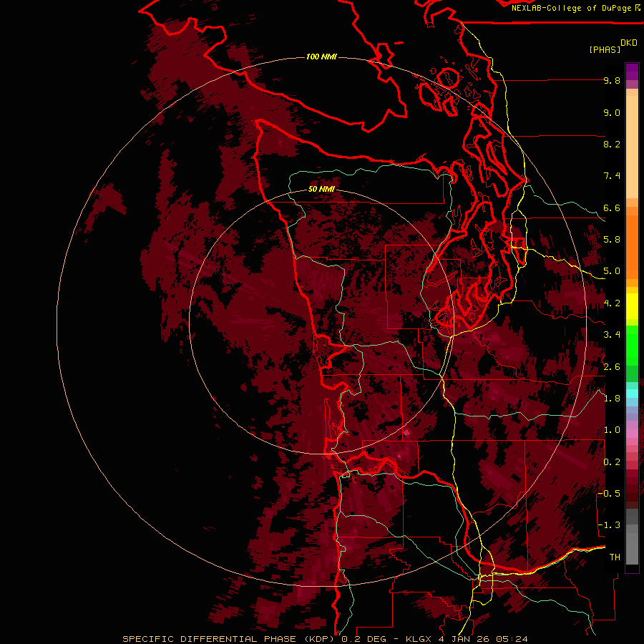Click the -1.3 color scale value
Image resolution: width=644 pixels, height=644 pixels.
pos(609,525)
